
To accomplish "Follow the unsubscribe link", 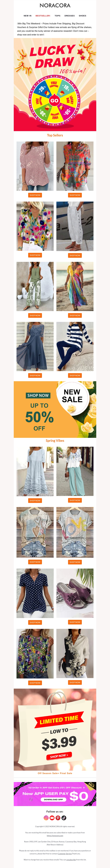I will click(x=71, y=860).
